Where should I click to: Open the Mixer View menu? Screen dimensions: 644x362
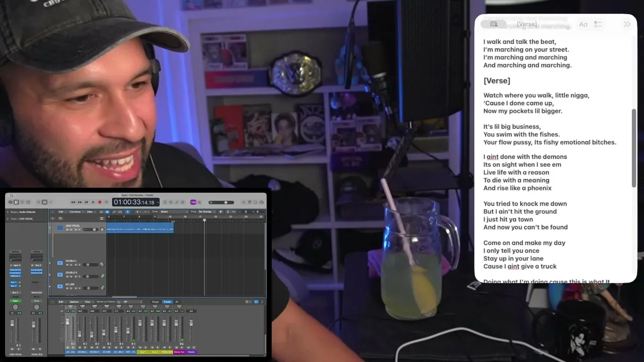click(x=88, y=302)
